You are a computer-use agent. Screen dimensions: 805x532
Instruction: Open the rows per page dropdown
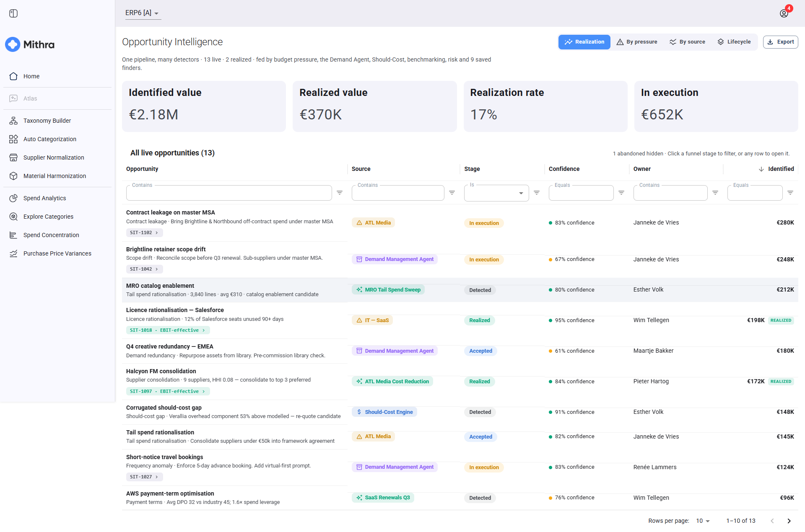[x=703, y=521]
